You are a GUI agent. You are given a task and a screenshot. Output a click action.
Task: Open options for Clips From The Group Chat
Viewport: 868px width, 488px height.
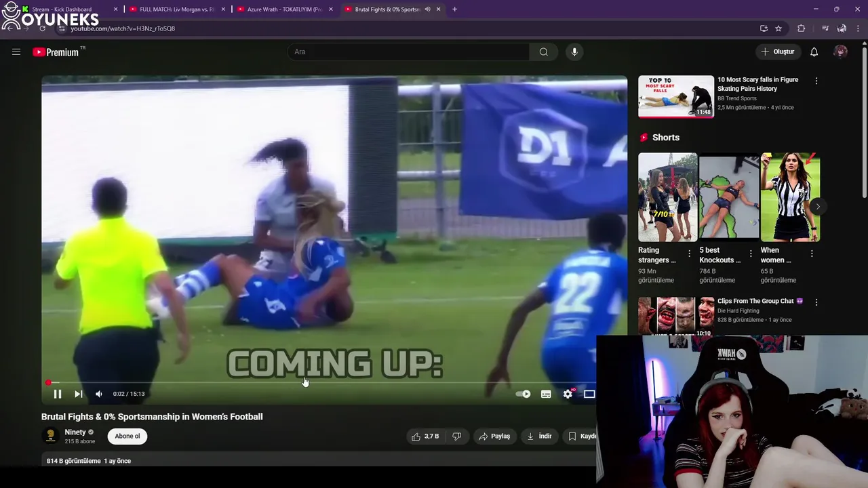pos(816,302)
